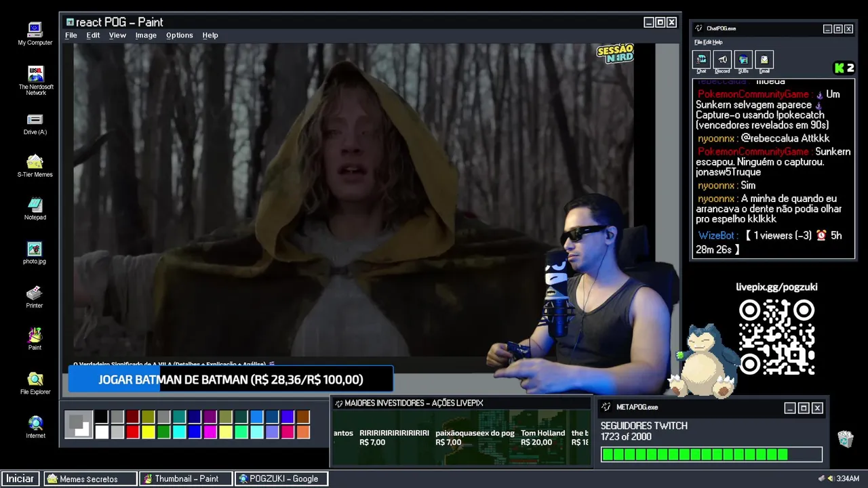Click the Sessão Nerd logo in the video
The height and width of the screenshot is (488, 868).
point(615,53)
